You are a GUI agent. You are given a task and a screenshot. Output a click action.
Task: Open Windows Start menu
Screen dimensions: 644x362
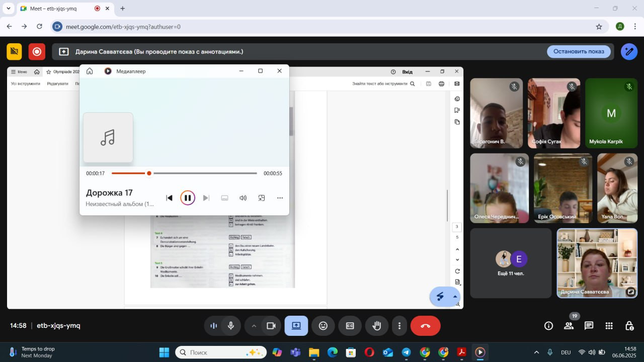[164, 352]
